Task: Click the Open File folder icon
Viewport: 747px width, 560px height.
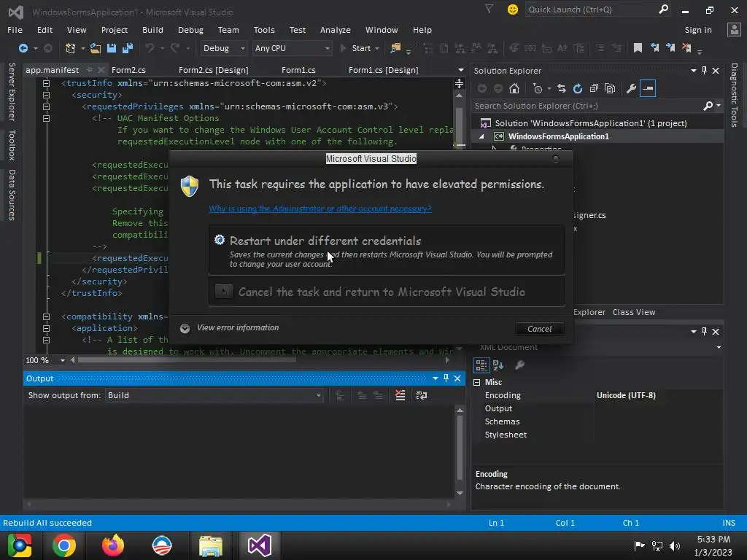Action: pos(96,48)
